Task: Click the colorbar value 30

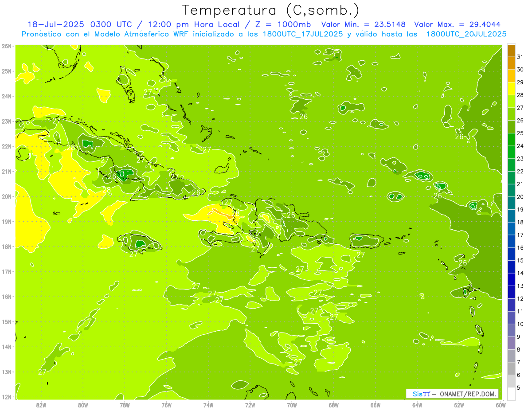Action: click(x=520, y=69)
